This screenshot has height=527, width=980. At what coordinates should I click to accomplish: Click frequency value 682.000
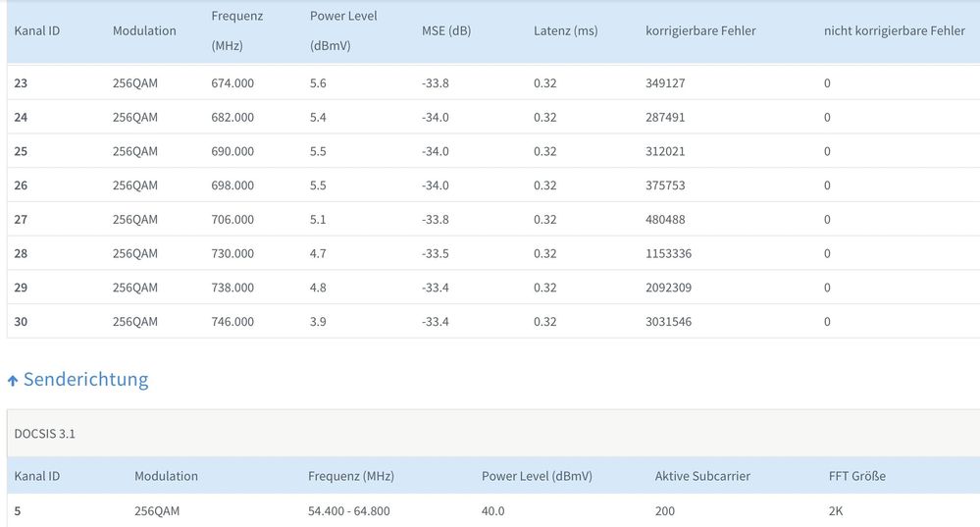[x=232, y=117]
